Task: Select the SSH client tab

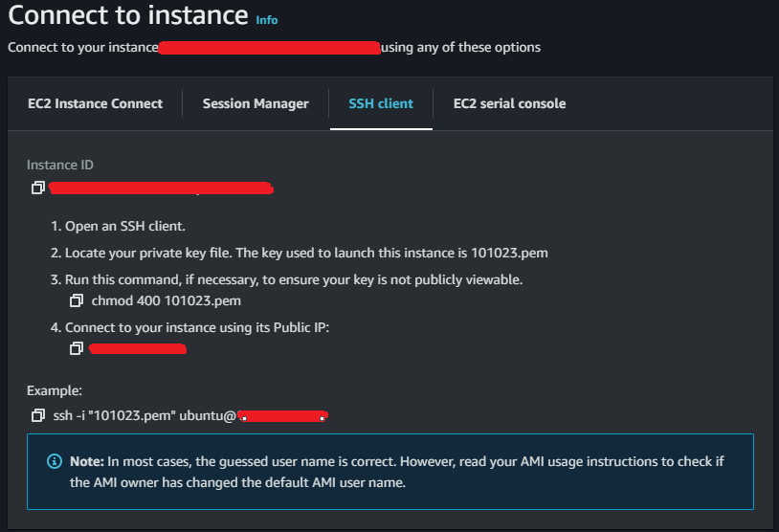Action: (x=381, y=103)
